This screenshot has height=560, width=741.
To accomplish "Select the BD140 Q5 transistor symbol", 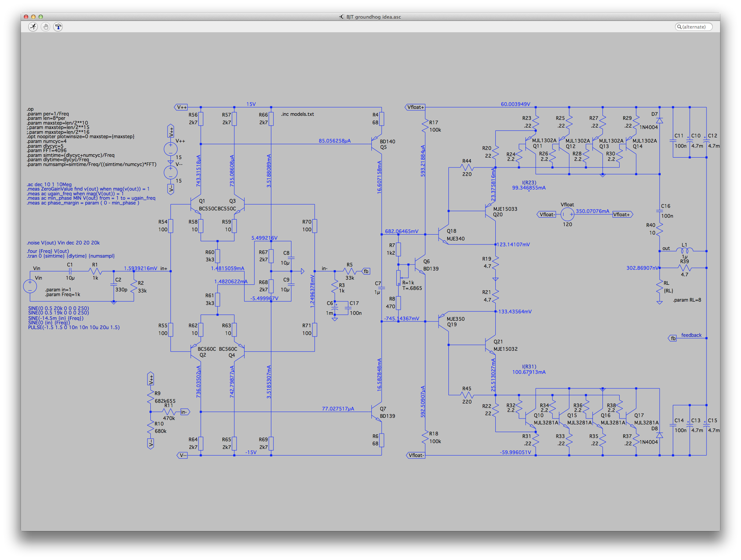I will click(x=377, y=144).
